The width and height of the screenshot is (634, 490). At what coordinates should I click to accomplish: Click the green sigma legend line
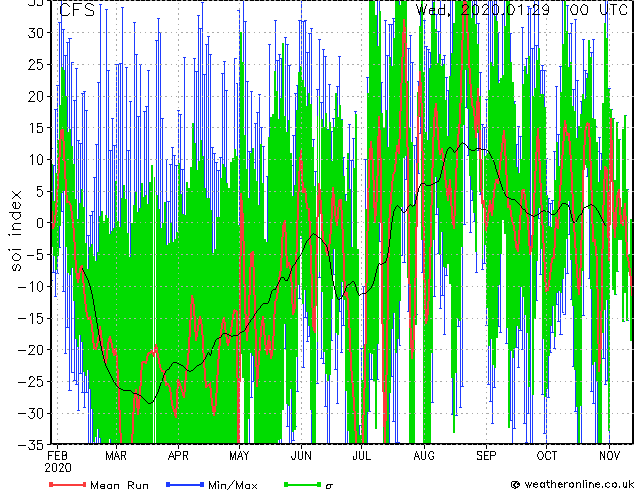click(x=302, y=484)
